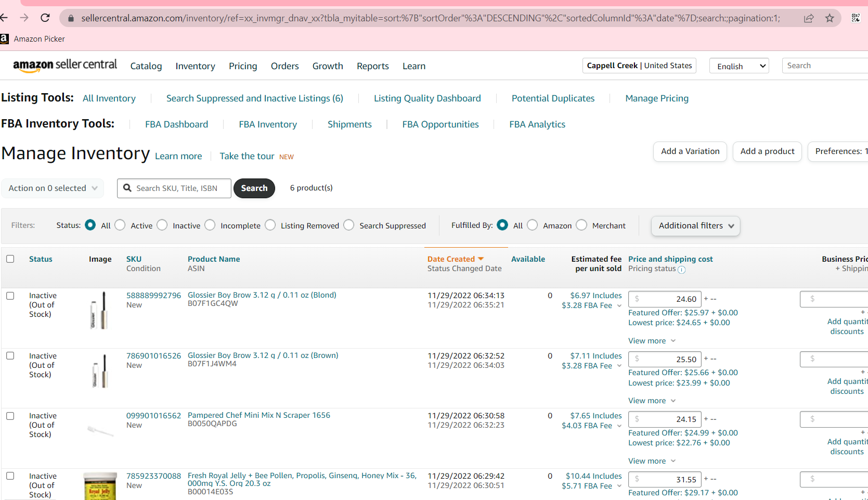This screenshot has height=500, width=868.
Task: Click the Date Created sort arrow
Action: tap(481, 259)
